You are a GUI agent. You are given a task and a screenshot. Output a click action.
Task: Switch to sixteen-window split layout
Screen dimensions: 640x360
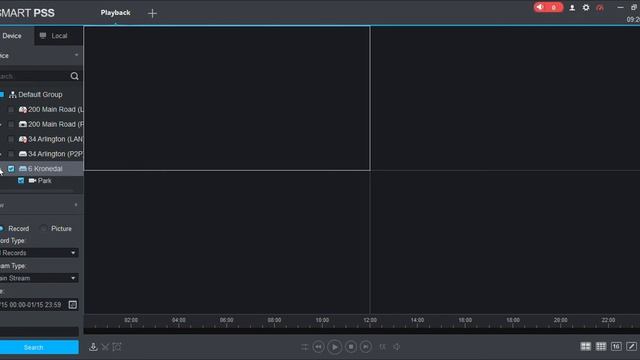coord(616,347)
